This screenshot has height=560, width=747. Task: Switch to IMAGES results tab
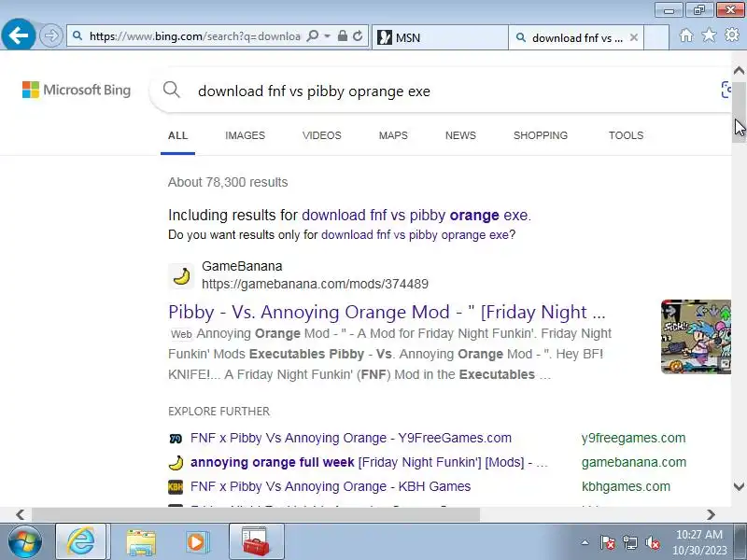pos(245,135)
